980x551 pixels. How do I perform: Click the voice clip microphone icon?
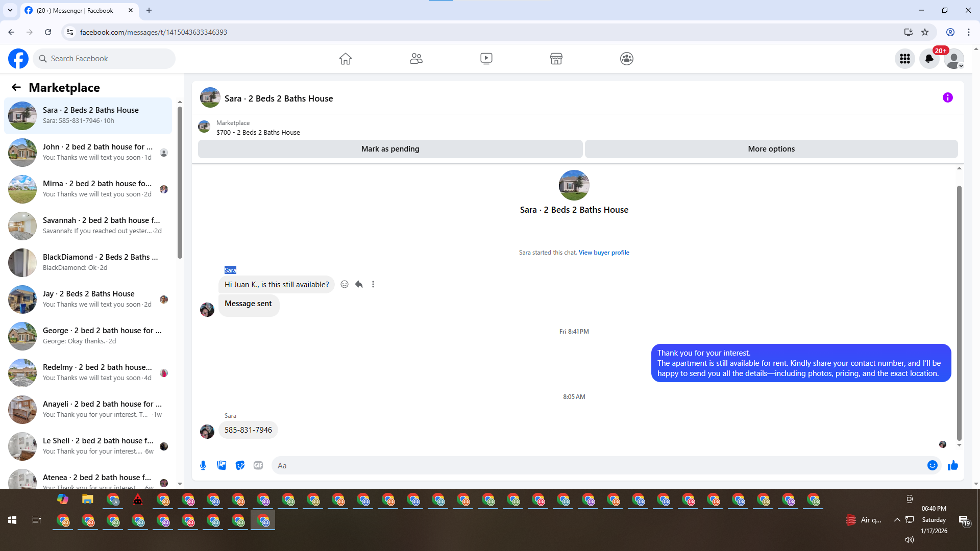(x=203, y=465)
